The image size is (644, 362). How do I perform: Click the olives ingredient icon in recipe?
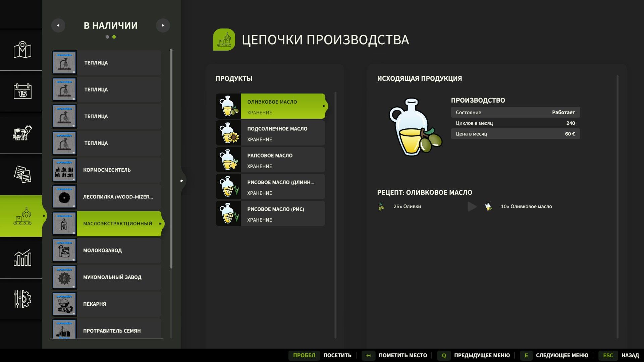pos(381,206)
